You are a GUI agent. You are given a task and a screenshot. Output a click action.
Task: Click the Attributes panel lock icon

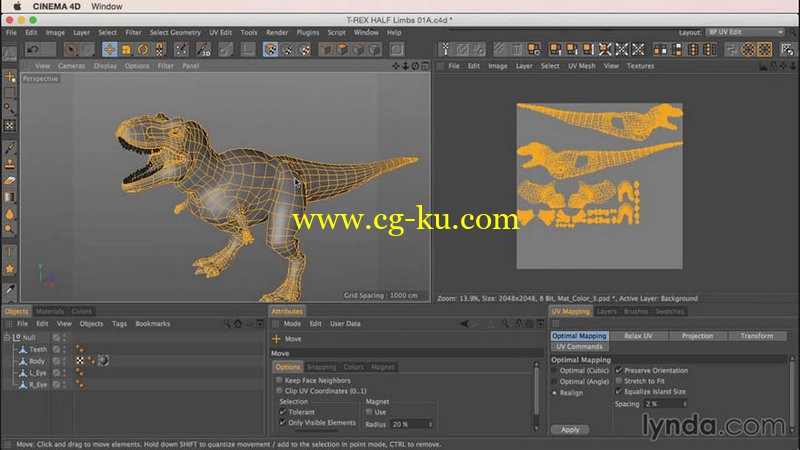[x=519, y=323]
